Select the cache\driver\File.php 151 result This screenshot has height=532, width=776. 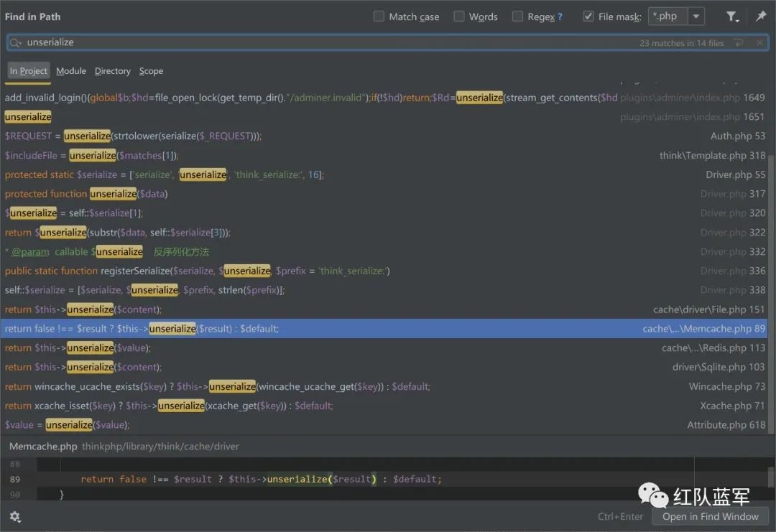pyautogui.click(x=384, y=309)
